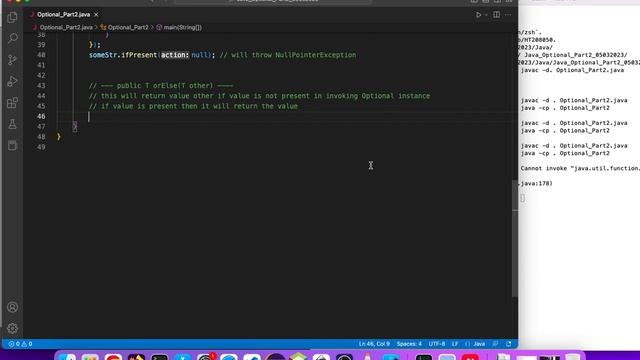Image resolution: width=640 pixels, height=360 pixels.
Task: Click Optional_Part2.java in the breadcrumb
Action: [66, 27]
